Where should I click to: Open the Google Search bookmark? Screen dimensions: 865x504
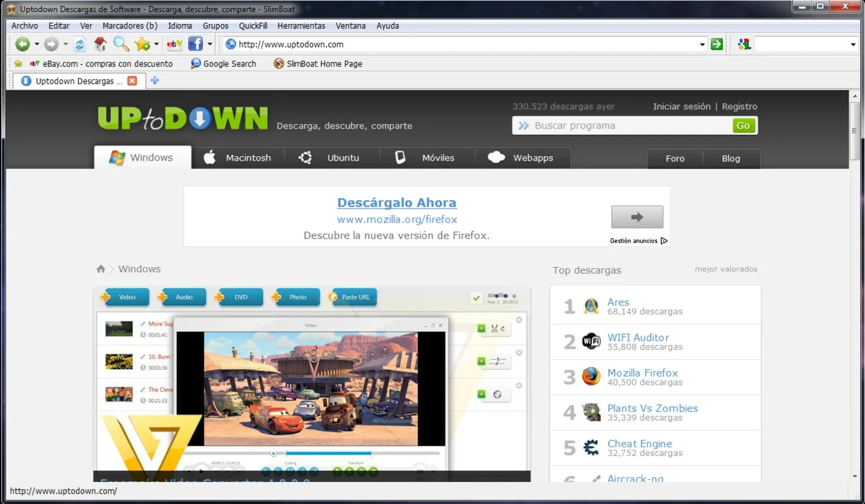click(224, 64)
